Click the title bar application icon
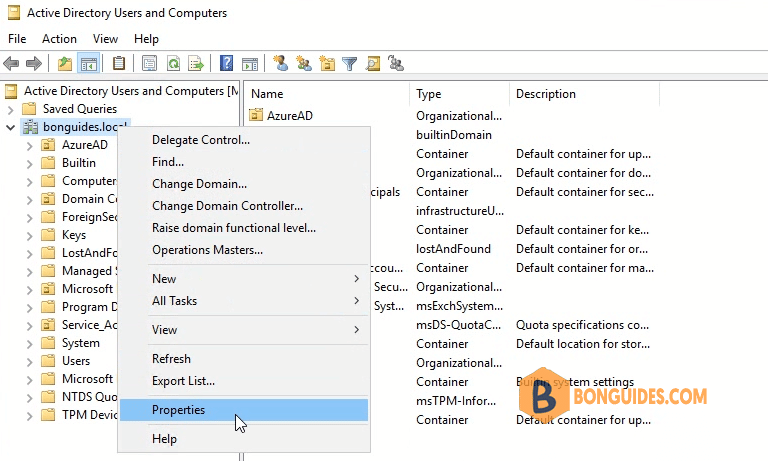The width and height of the screenshot is (768, 461). pyautogui.click(x=14, y=13)
